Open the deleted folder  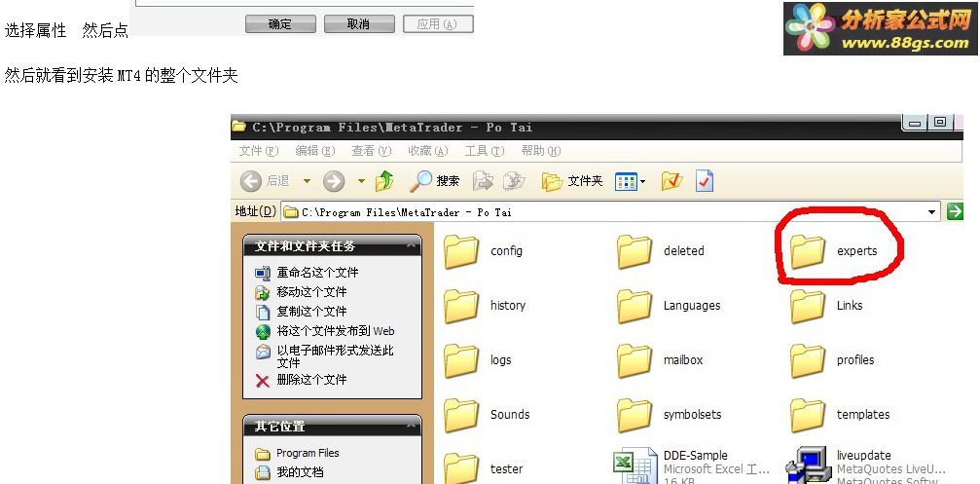tap(660, 251)
